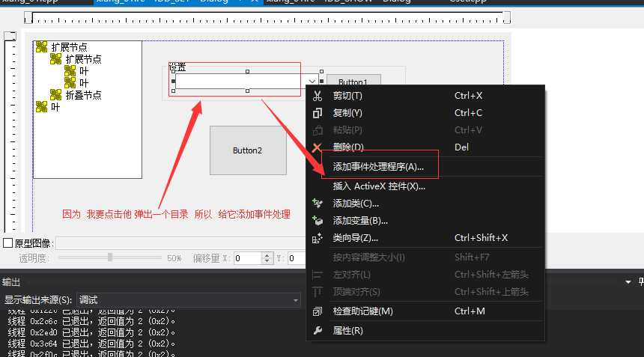Click output line containing 0x3c64
Screen dimensions: 644x357
click(91, 344)
